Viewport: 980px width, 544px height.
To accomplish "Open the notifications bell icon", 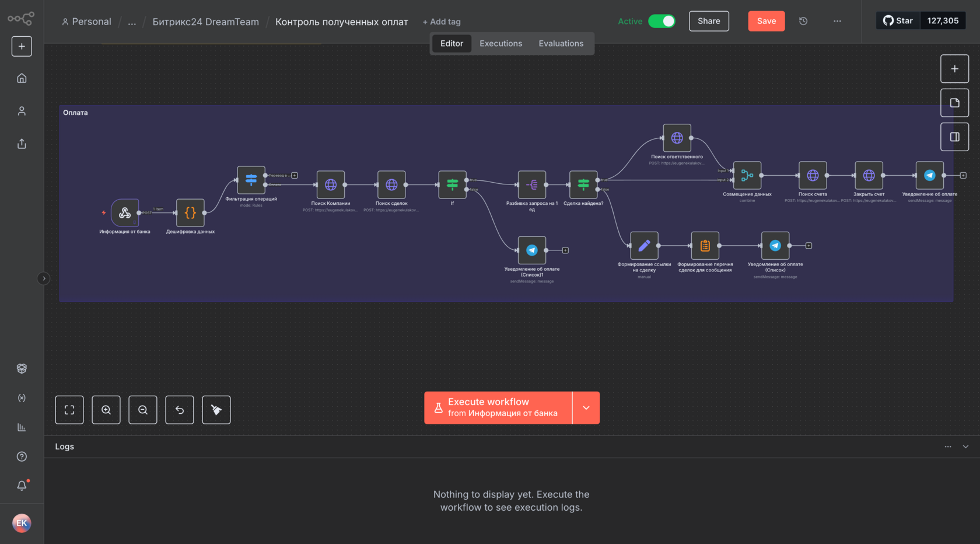I will [22, 486].
